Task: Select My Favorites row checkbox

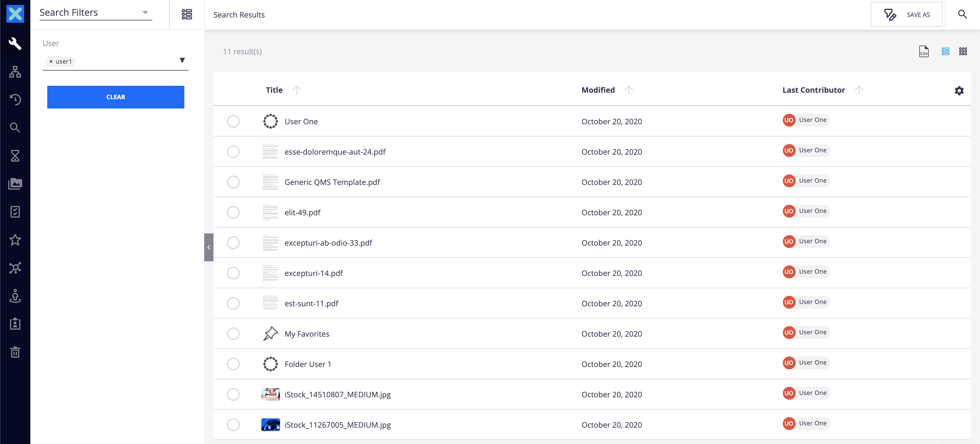Action: [233, 334]
